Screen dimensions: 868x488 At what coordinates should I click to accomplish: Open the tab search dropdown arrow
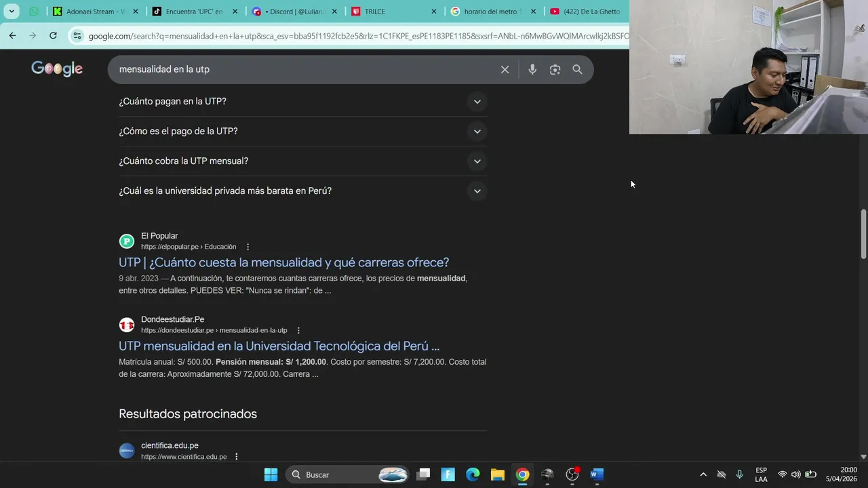(x=12, y=12)
